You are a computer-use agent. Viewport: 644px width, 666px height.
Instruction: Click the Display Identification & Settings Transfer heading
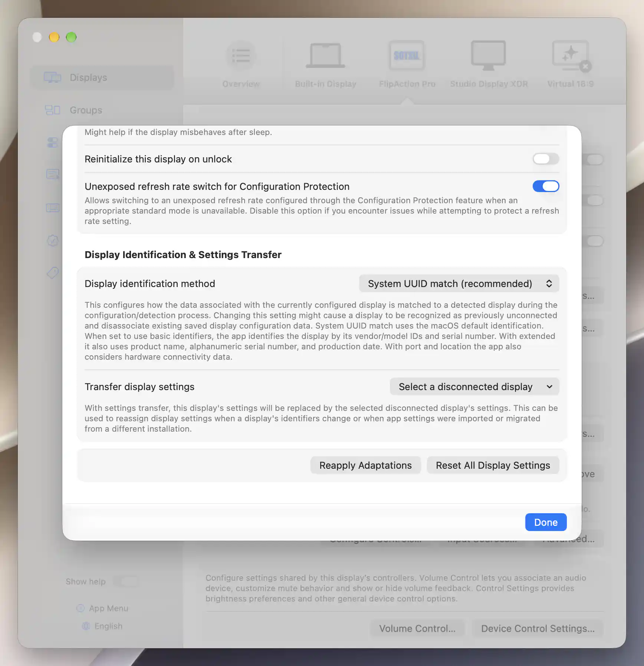click(183, 255)
